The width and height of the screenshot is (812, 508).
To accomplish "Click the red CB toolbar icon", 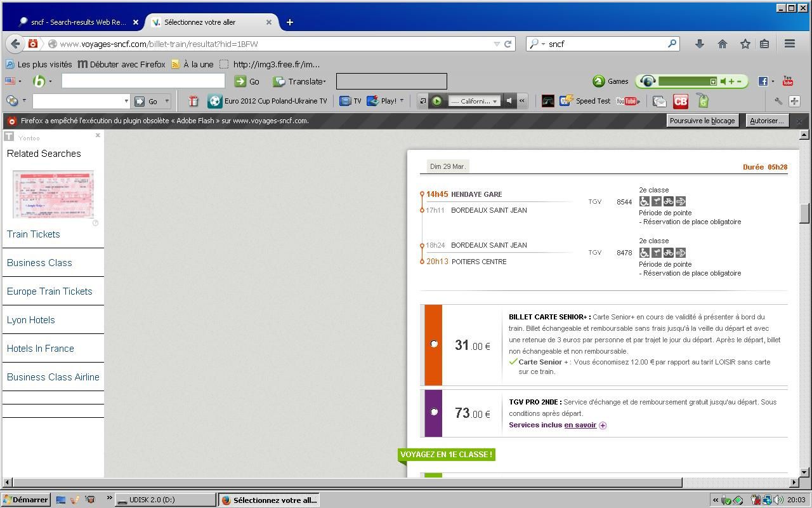I will pos(681,101).
